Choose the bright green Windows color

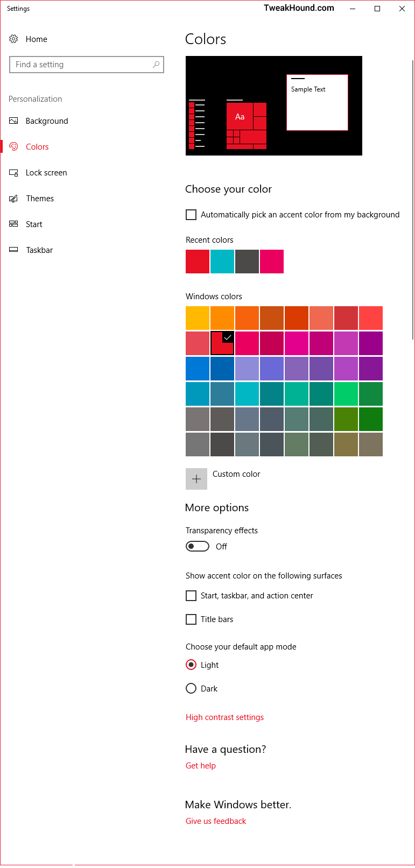346,394
